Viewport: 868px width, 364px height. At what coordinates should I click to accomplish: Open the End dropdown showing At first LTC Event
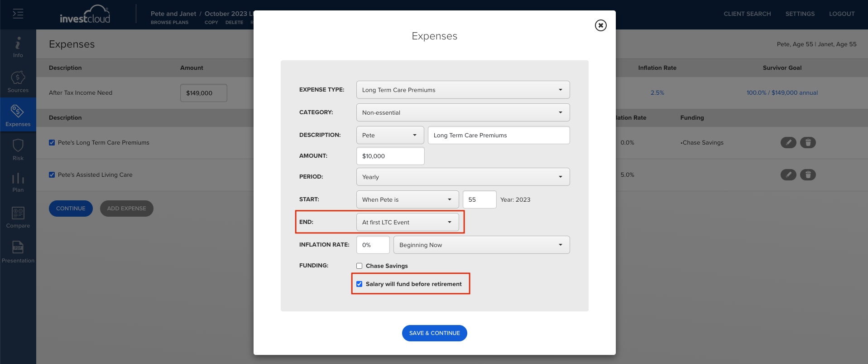[x=408, y=222]
